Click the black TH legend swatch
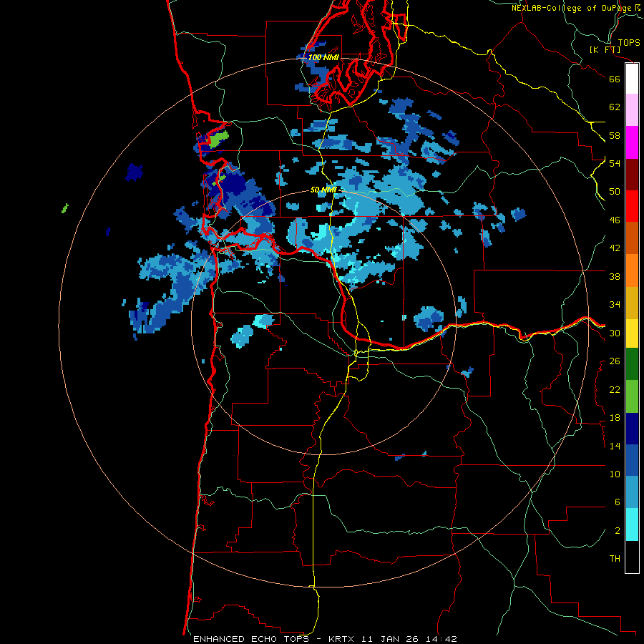Image resolution: width=644 pixels, height=644 pixels. tap(632, 557)
